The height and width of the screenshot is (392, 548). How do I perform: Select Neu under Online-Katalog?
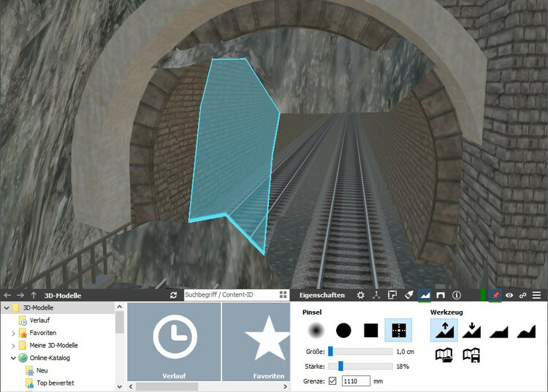click(x=42, y=370)
